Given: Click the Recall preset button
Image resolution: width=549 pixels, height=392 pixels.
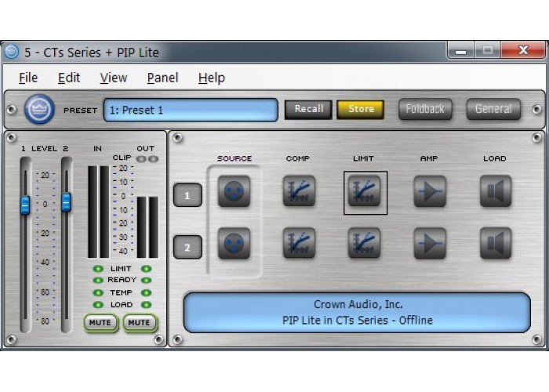Looking at the screenshot, I should [308, 110].
